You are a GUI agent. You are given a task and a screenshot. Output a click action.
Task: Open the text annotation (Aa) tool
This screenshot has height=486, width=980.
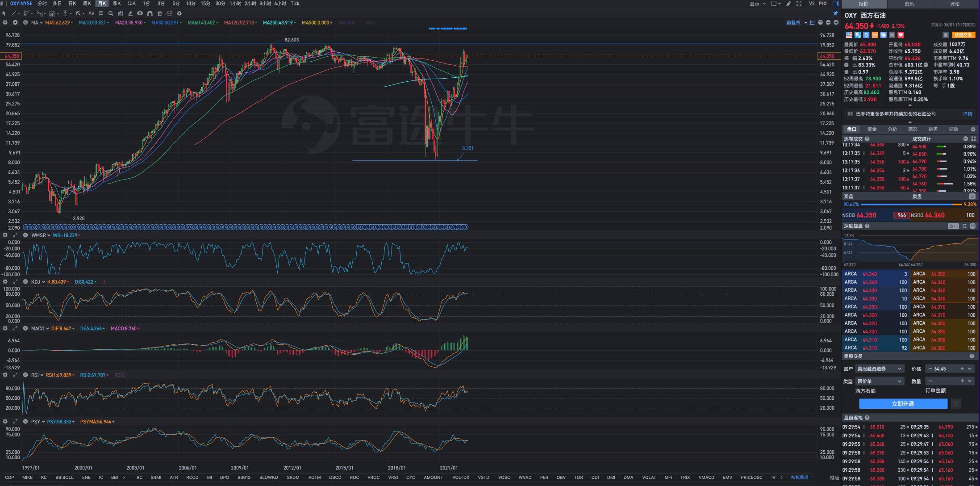pos(91,13)
